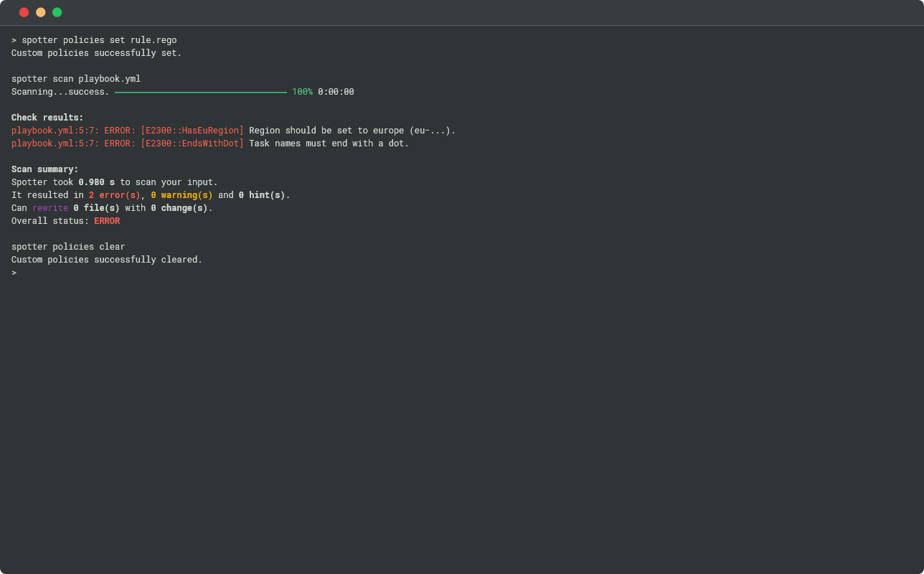Click the 100% progress percentage
Image resolution: width=924 pixels, height=574 pixels.
point(302,92)
